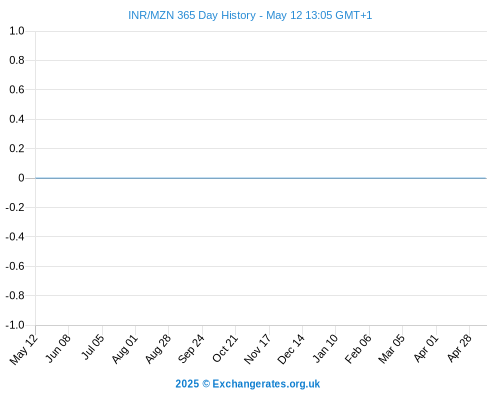The width and height of the screenshot is (495, 400).
Task: Click the Nov 17 date label
Action: pyautogui.click(x=257, y=349)
